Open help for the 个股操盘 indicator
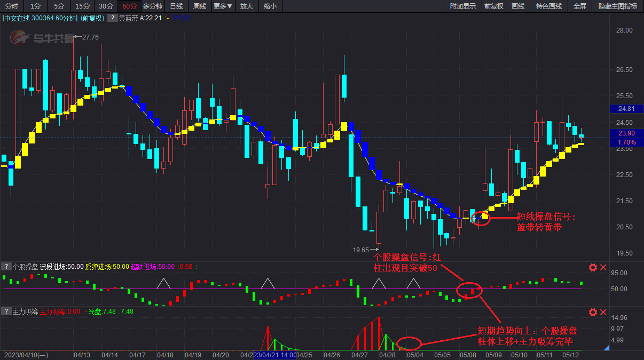 [x=6, y=267]
